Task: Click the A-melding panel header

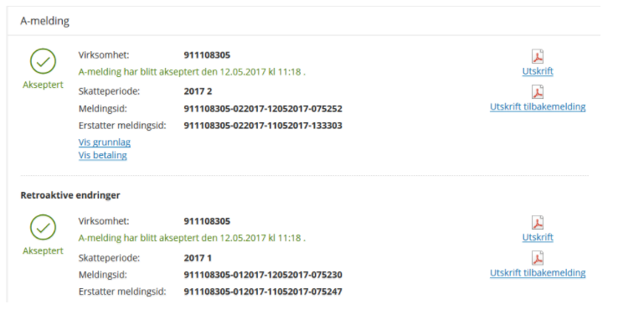Action: 304,21
